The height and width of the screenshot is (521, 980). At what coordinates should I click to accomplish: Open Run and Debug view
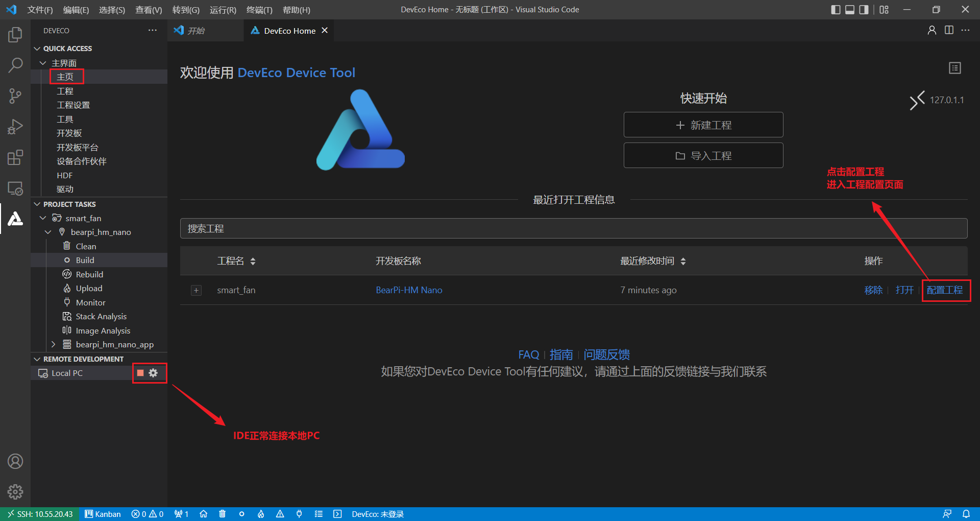(15, 127)
